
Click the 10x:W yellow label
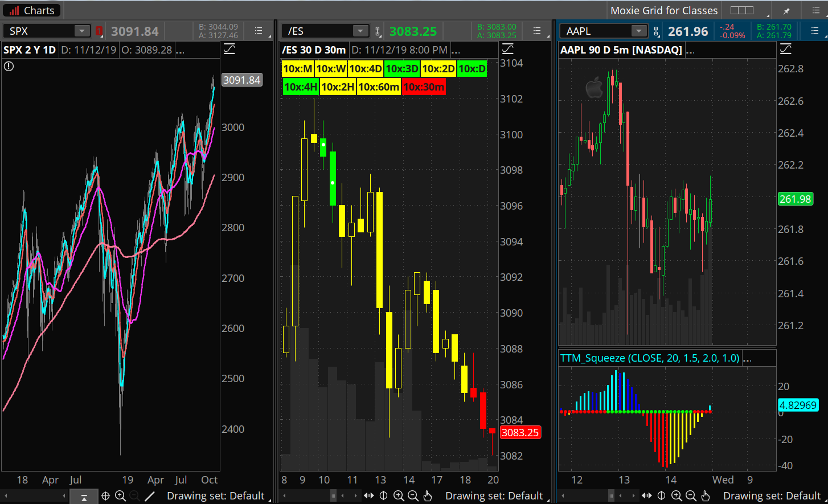(x=331, y=69)
